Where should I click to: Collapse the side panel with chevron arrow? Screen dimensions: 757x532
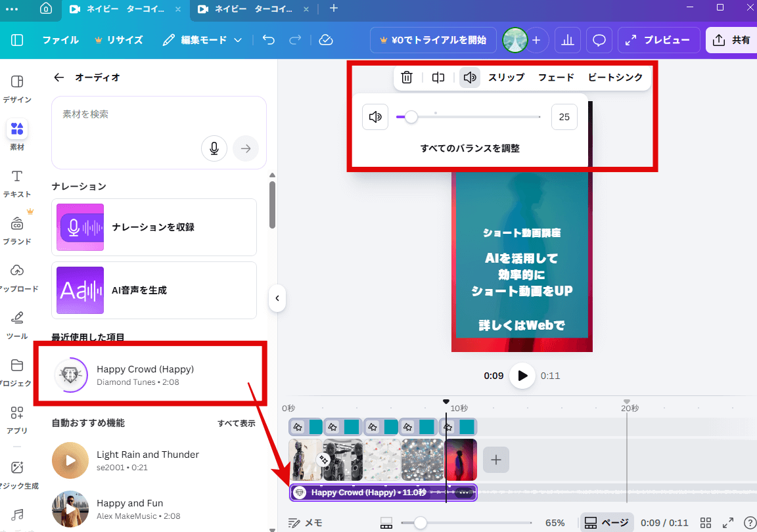[x=277, y=298]
